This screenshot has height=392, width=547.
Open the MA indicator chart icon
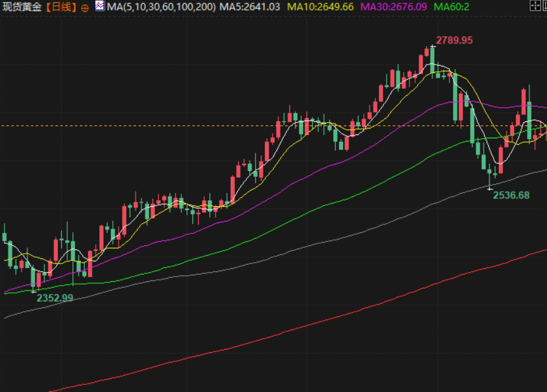tap(99, 7)
